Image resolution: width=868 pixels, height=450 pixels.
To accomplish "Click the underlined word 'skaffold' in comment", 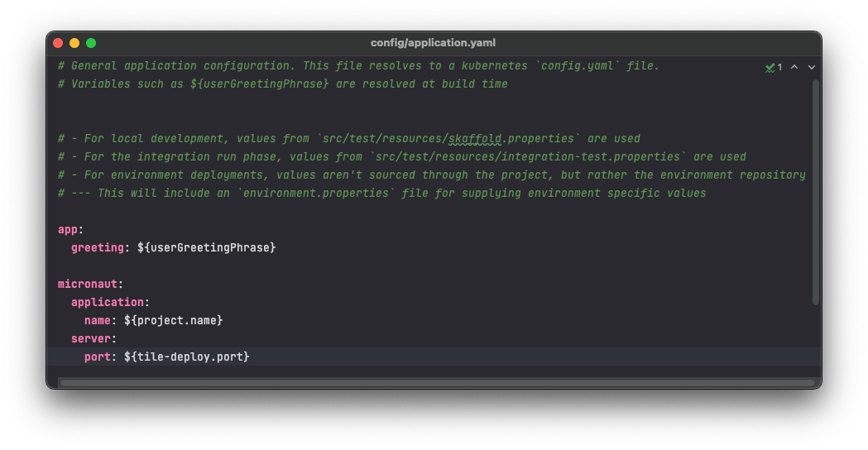I will point(475,139).
